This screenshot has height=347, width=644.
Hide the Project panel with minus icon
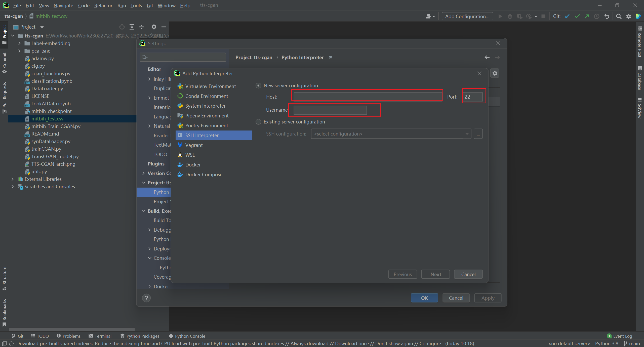[164, 27]
